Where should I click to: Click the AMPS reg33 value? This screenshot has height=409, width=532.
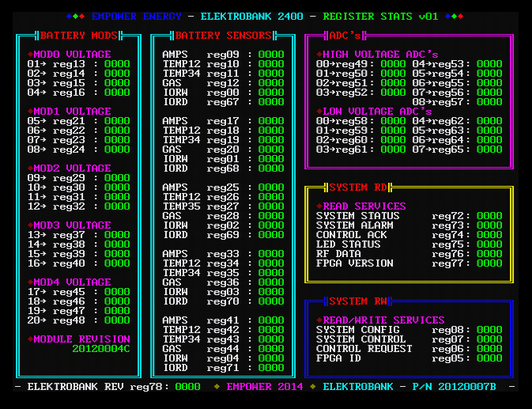point(271,254)
